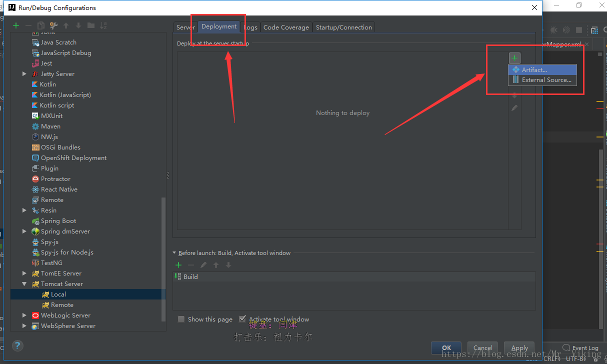Move configuration up in the left toolbar
The height and width of the screenshot is (364, 607).
(x=66, y=25)
